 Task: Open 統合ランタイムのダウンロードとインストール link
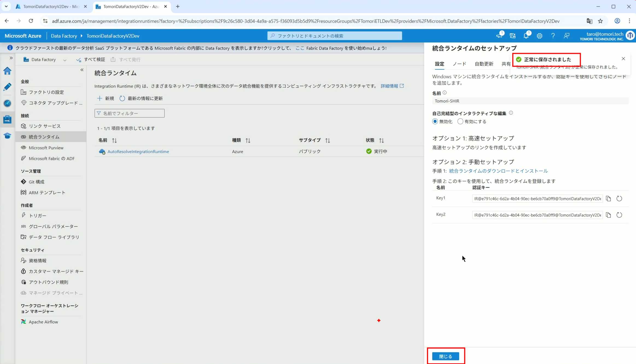[498, 171]
